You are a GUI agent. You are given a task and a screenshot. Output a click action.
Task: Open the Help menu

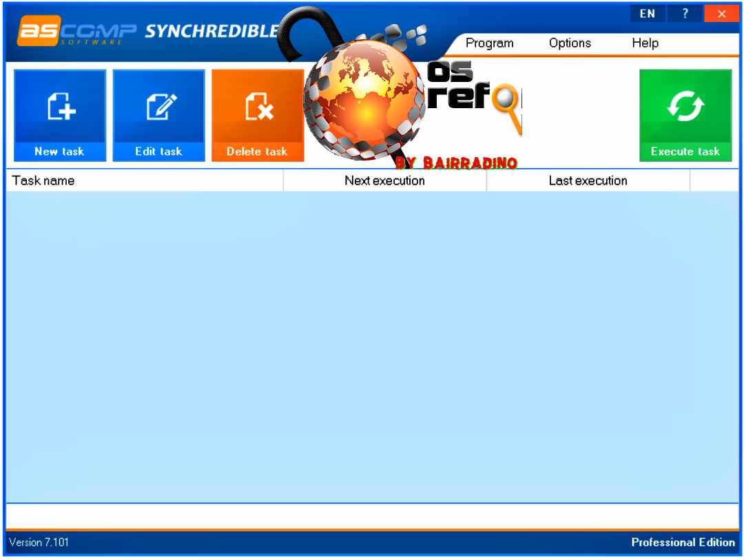point(645,43)
